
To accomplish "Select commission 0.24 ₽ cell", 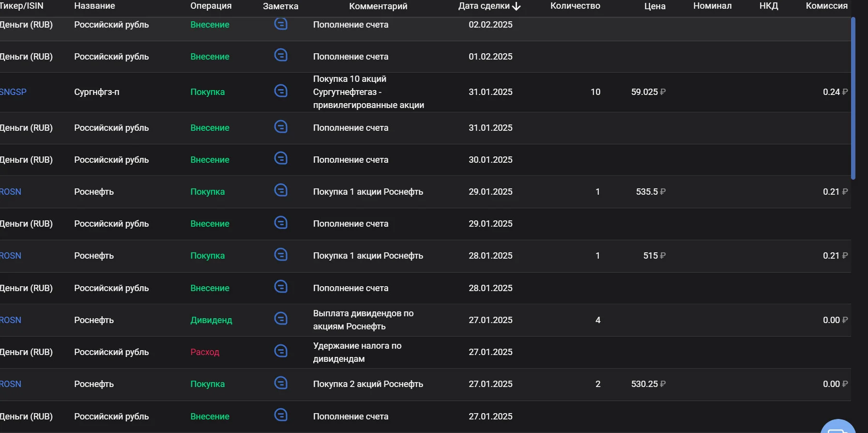I will click(835, 92).
